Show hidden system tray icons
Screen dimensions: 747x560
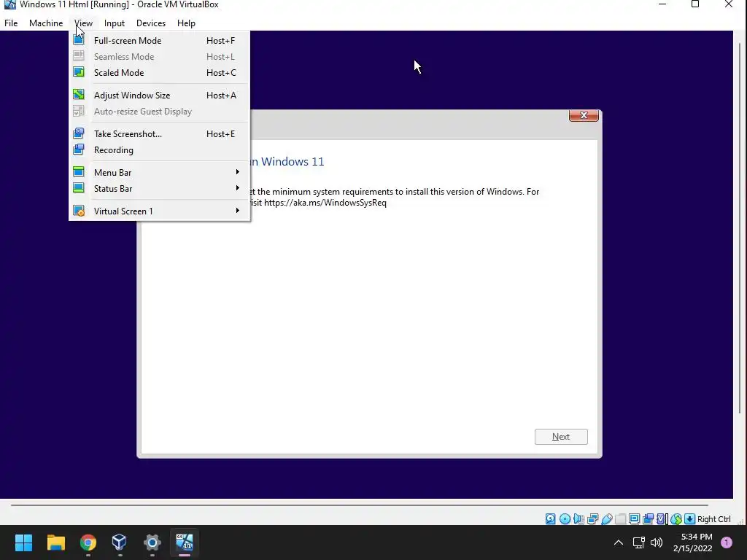[619, 542]
